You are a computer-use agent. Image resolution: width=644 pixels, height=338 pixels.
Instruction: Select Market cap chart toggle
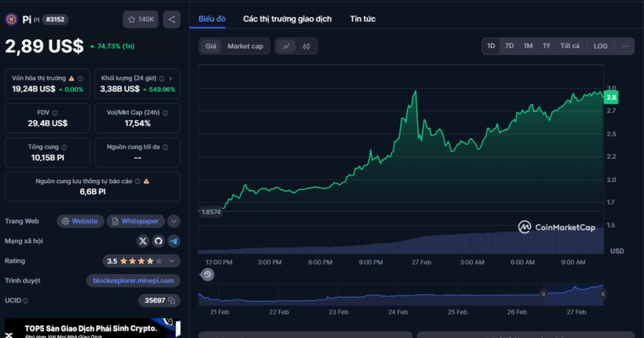click(x=245, y=46)
